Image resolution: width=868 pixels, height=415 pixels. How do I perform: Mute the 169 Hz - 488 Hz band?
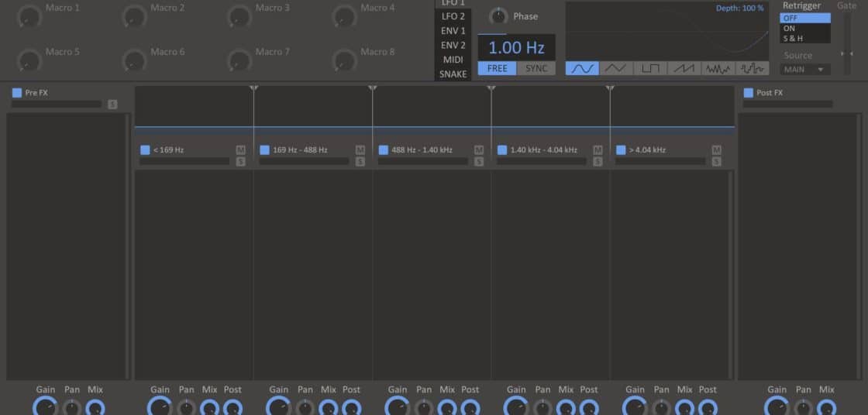tap(360, 150)
